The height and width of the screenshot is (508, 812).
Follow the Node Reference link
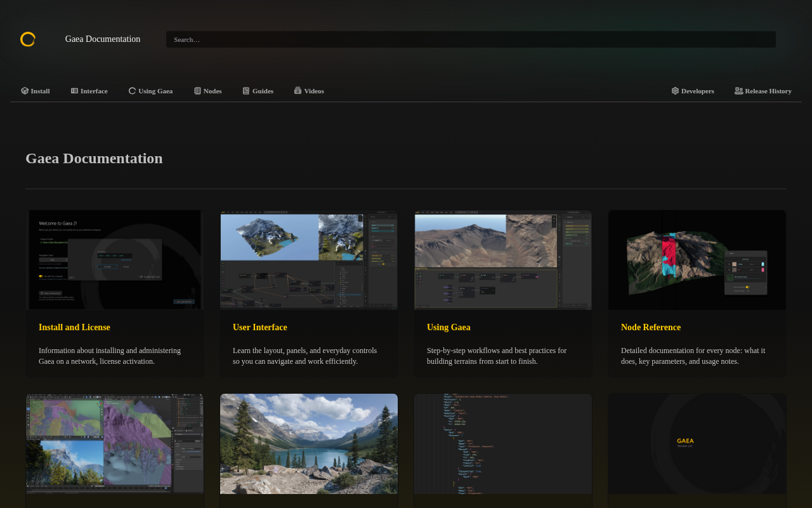click(x=650, y=327)
